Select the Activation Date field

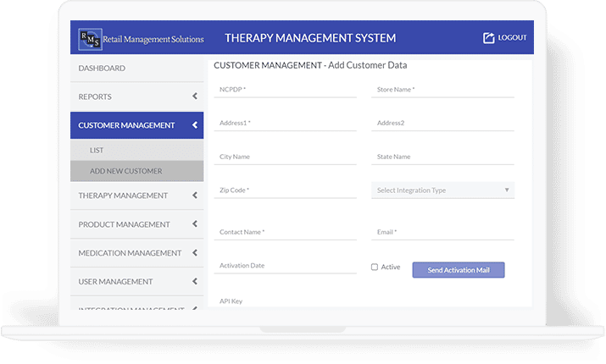[x=286, y=266]
